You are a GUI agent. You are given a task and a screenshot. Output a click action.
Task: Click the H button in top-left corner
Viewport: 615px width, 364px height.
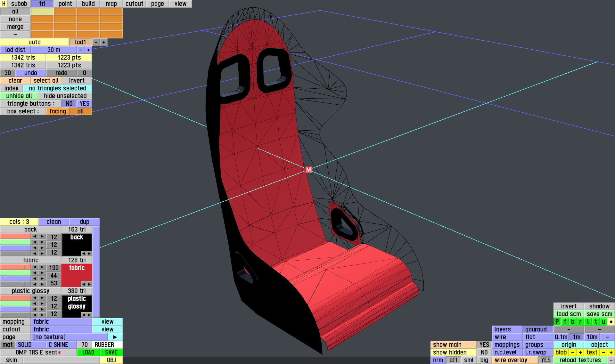pos(4,4)
